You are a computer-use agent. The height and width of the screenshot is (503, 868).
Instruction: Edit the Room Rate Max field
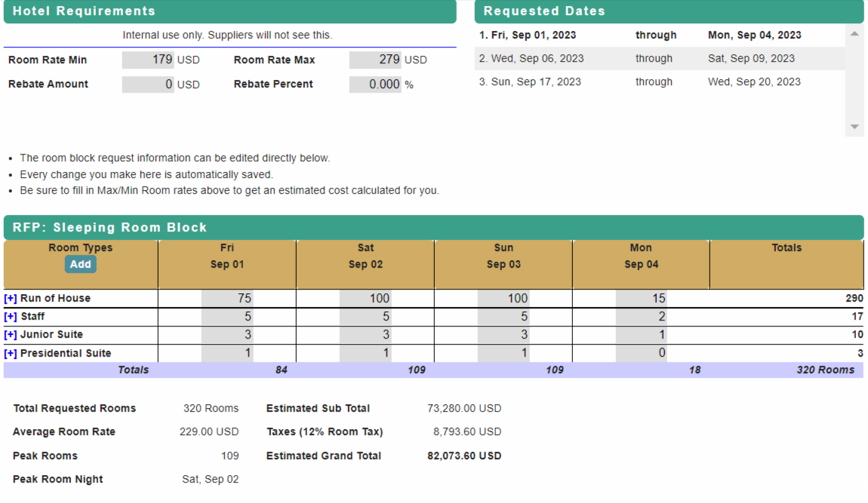coord(375,60)
